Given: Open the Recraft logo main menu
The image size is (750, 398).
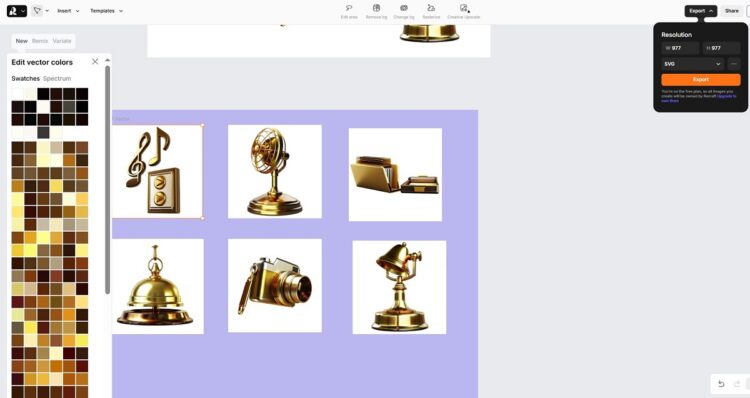Looking at the screenshot, I should [x=17, y=11].
